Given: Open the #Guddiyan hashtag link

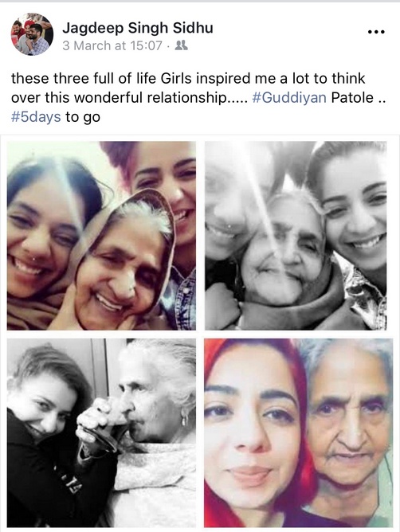Looking at the screenshot, I should 289,98.
